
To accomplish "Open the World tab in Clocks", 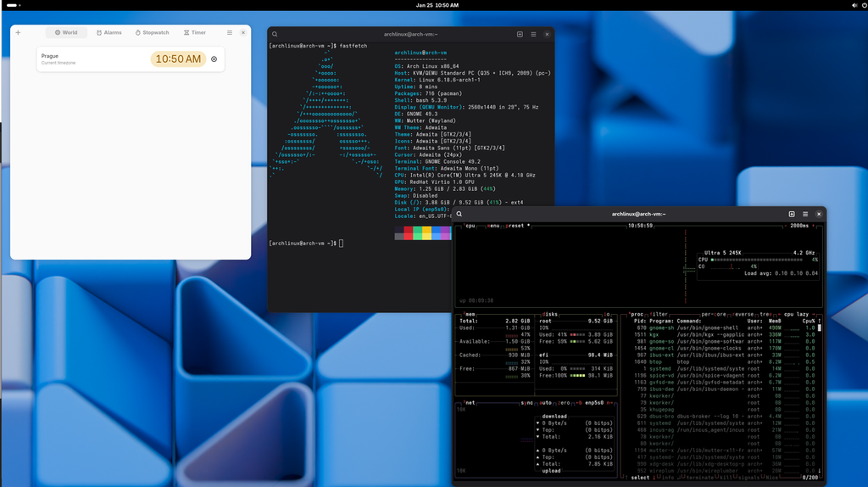I will pyautogui.click(x=66, y=33).
